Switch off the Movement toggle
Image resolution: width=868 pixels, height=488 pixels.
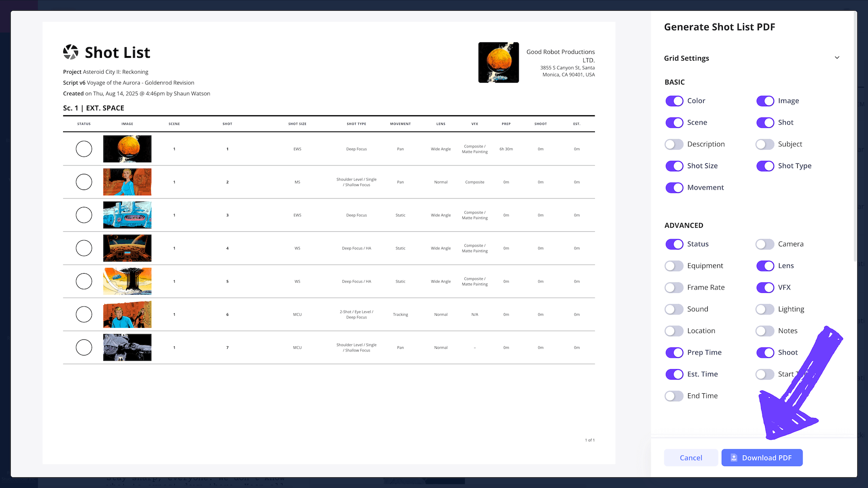(x=674, y=188)
